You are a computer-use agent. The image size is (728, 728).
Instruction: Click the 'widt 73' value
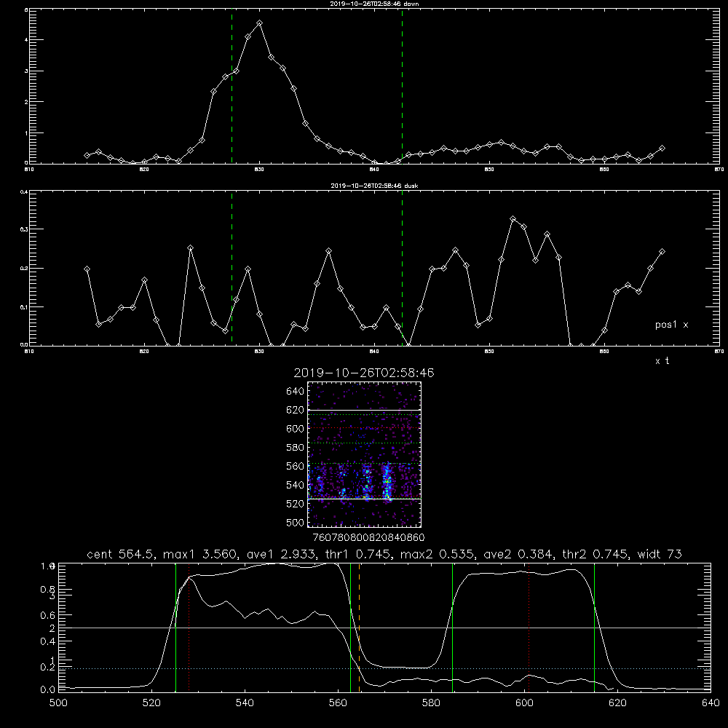coord(661,554)
